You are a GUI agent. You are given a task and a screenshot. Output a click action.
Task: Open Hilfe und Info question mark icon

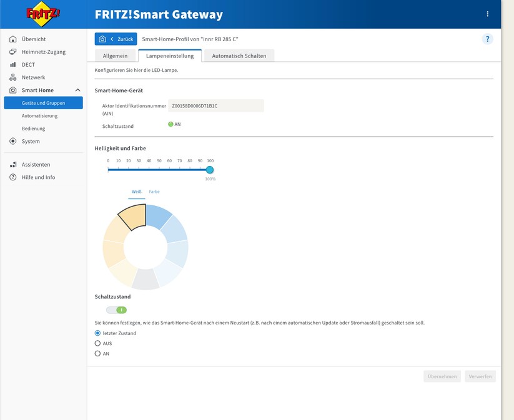click(12, 177)
